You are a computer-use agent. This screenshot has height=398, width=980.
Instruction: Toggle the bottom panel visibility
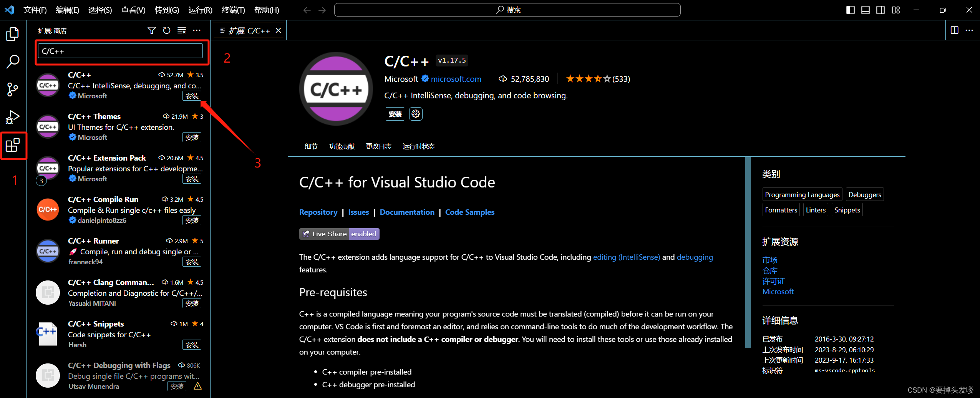[865, 10]
